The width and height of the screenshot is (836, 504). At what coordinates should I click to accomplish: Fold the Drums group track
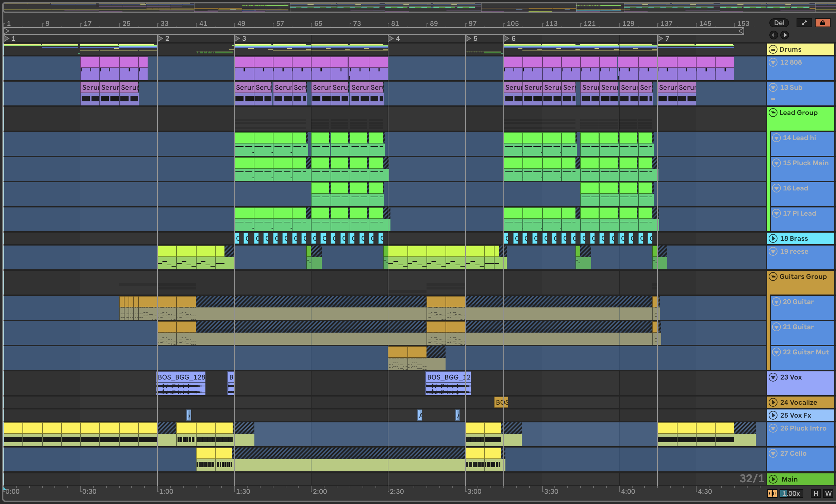coord(773,49)
